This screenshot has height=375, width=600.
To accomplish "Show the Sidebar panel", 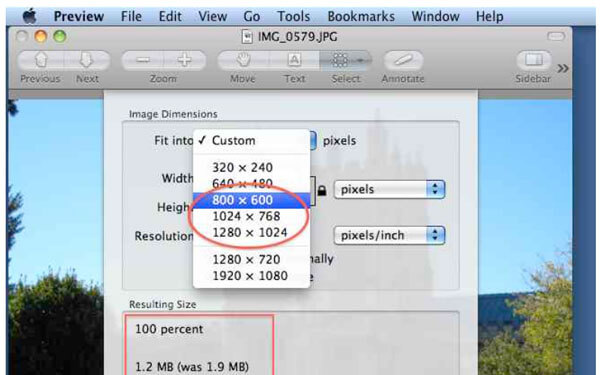I will point(533,60).
